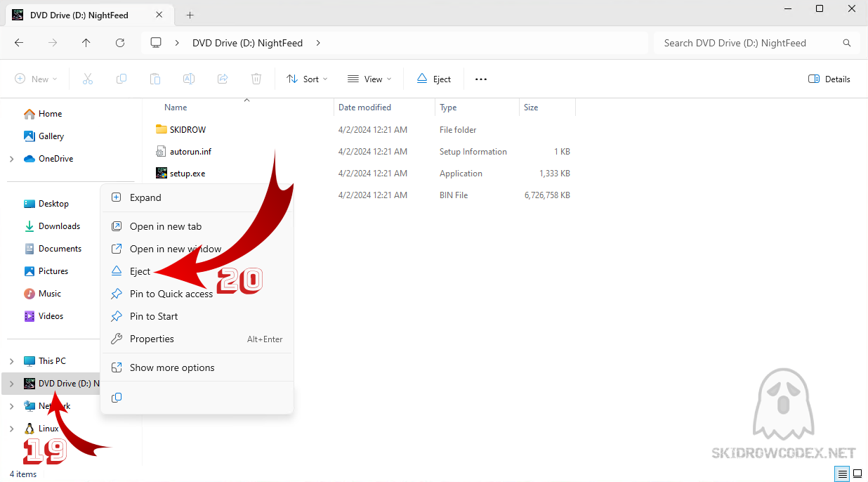
Task: Choose Open in new tab
Action: point(197,226)
